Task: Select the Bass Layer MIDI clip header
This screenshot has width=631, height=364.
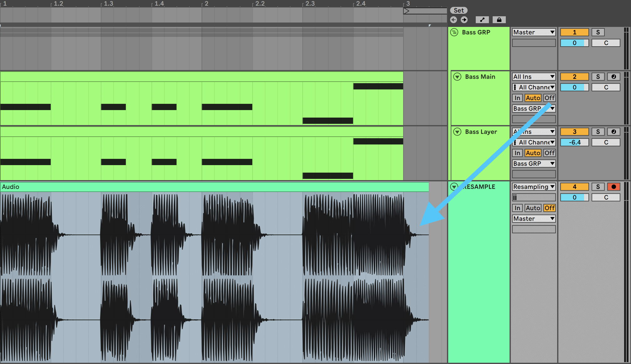Action: coord(202,132)
